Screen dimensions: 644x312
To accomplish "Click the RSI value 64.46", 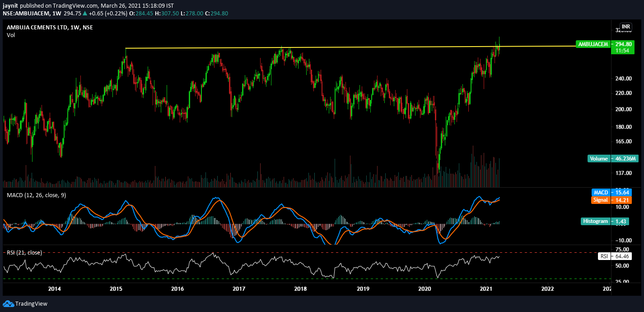I will coord(621,256).
